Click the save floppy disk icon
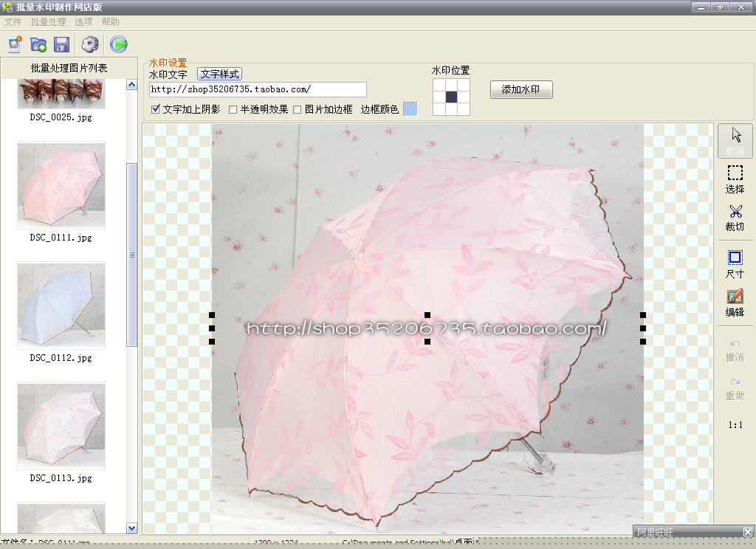The width and height of the screenshot is (756, 549). click(x=62, y=44)
